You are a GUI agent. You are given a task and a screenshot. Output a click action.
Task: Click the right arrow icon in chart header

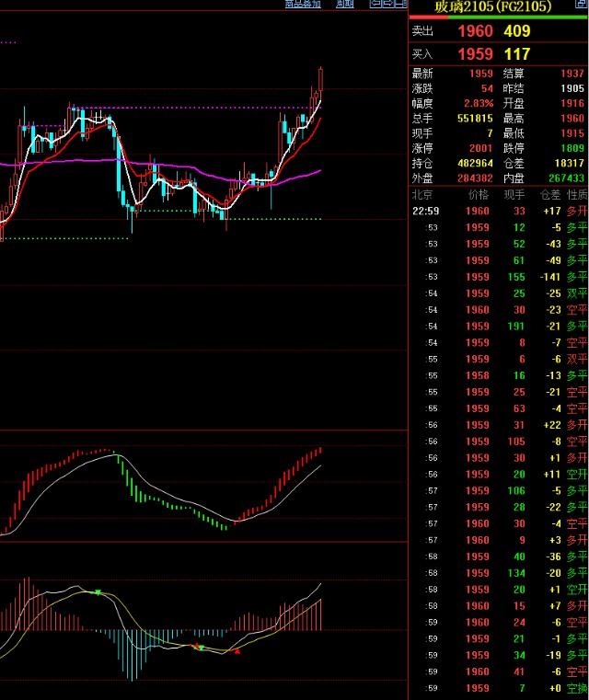click(x=388, y=5)
